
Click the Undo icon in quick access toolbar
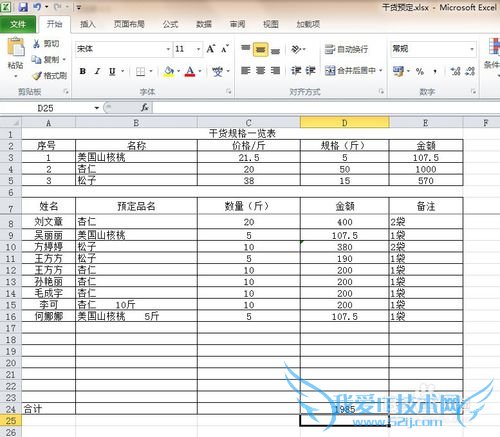point(37,7)
